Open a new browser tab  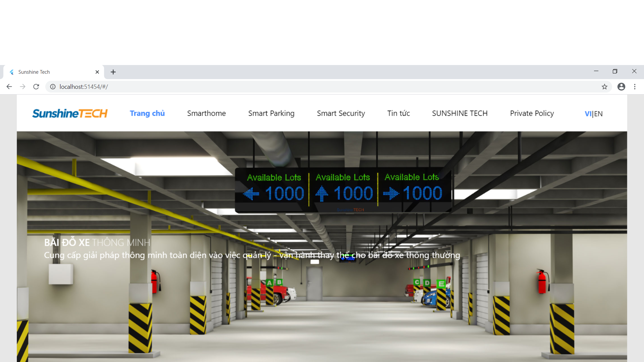tap(113, 72)
